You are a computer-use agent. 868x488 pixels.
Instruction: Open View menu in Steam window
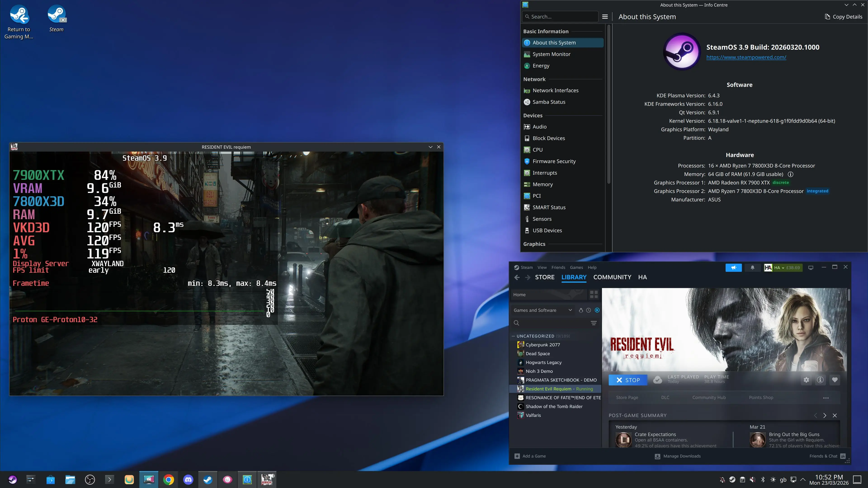tap(542, 268)
